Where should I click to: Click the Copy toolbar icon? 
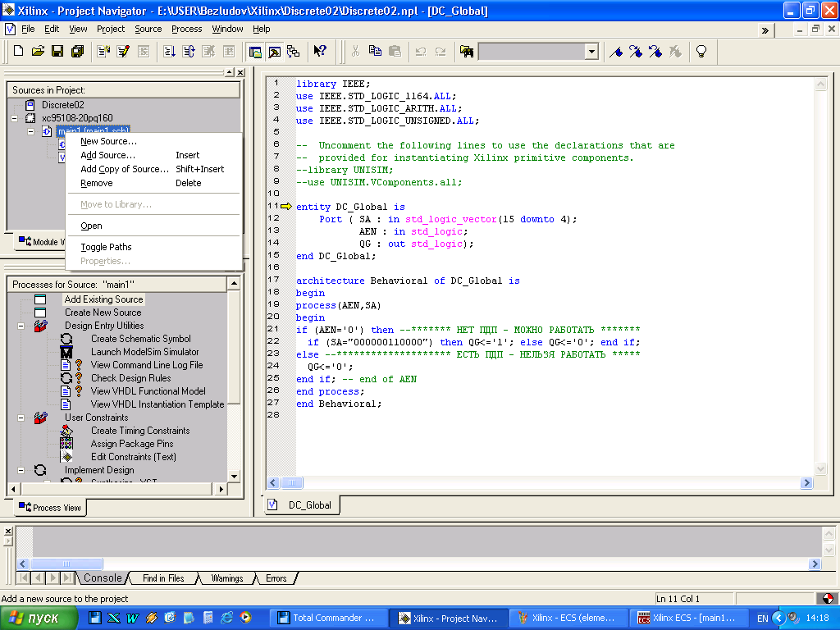(x=375, y=51)
